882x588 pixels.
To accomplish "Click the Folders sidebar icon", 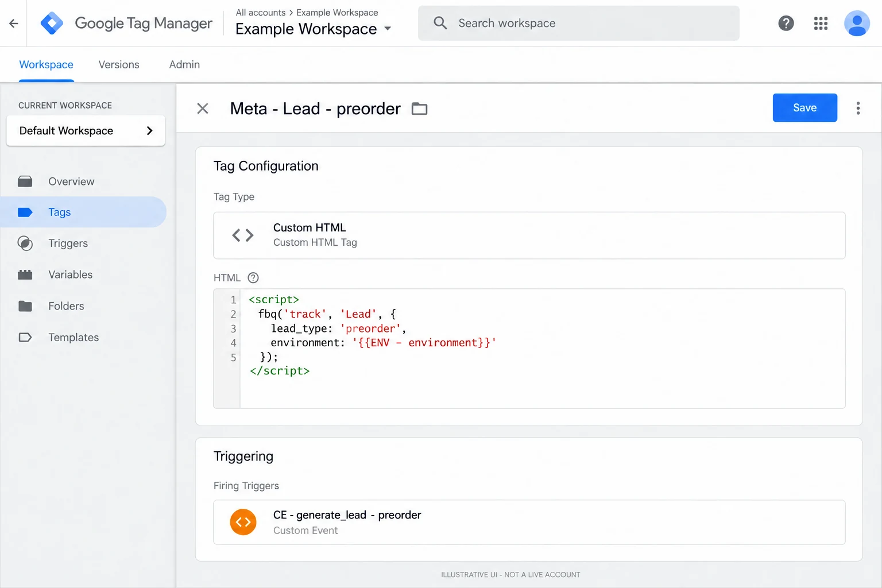I will [x=25, y=306].
